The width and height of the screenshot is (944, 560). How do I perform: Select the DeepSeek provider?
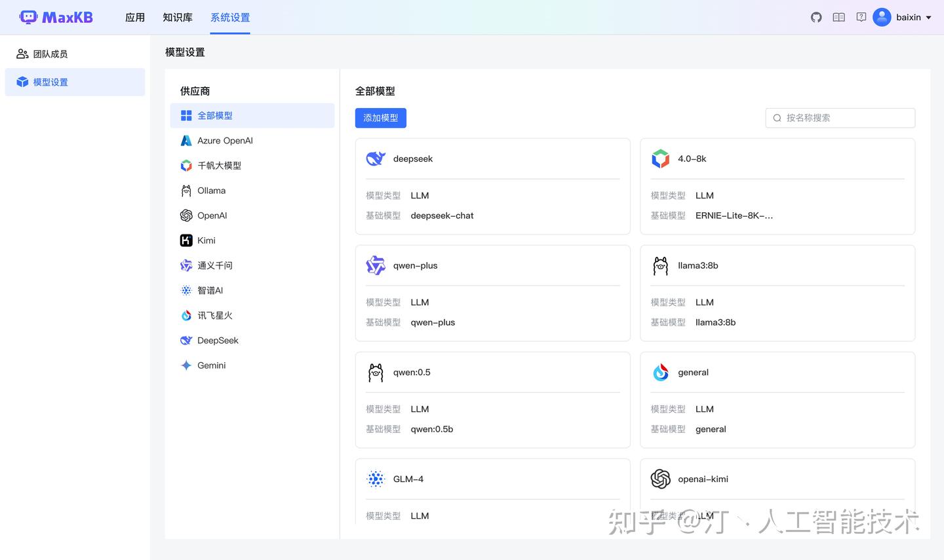217,340
